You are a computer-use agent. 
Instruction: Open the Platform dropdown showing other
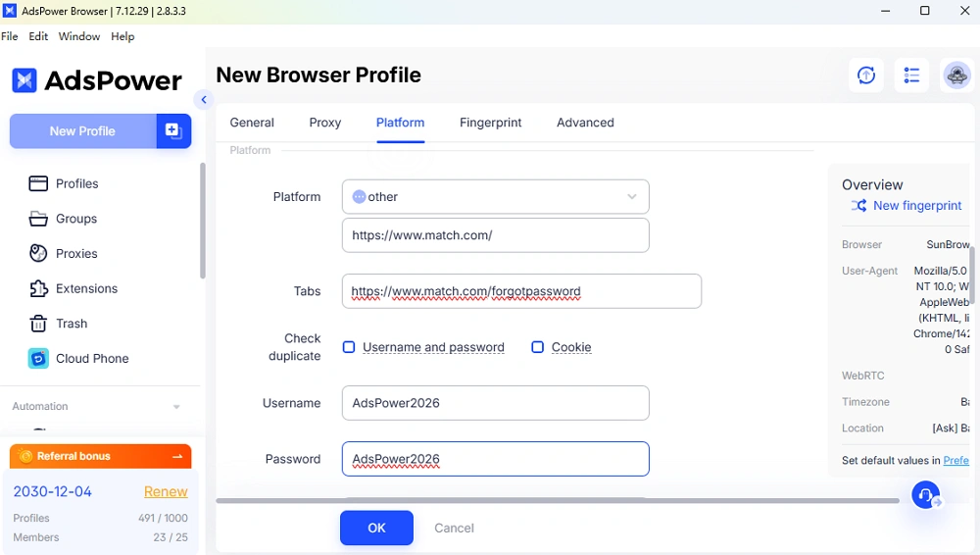click(x=496, y=196)
